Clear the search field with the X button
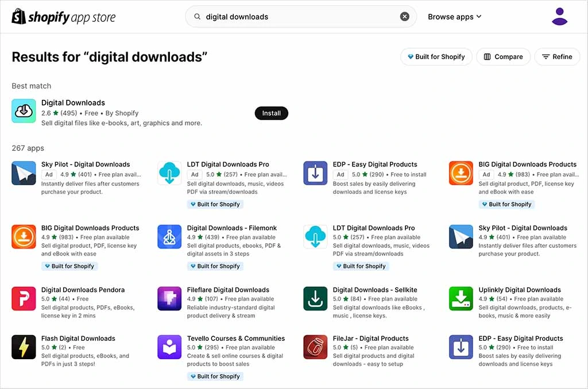This screenshot has height=389, width=588. coord(404,17)
